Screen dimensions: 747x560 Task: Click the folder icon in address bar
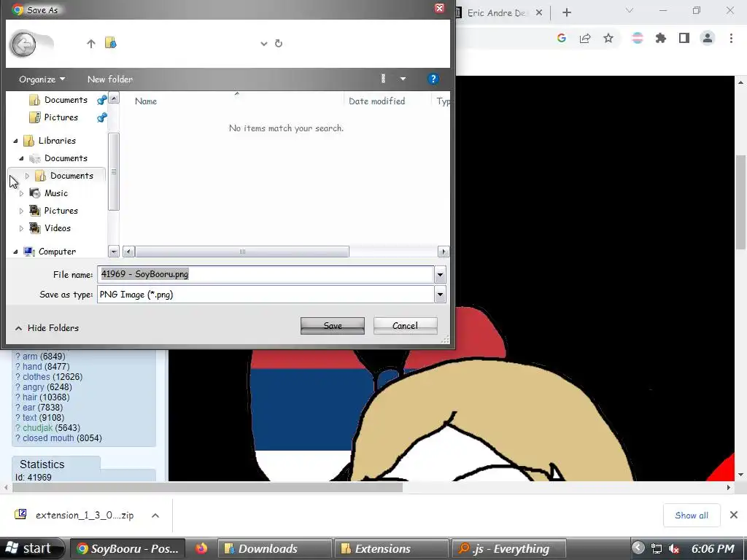tap(111, 43)
